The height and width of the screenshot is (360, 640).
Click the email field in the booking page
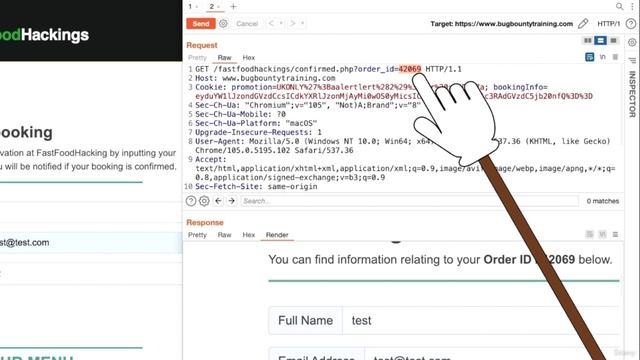point(91,242)
